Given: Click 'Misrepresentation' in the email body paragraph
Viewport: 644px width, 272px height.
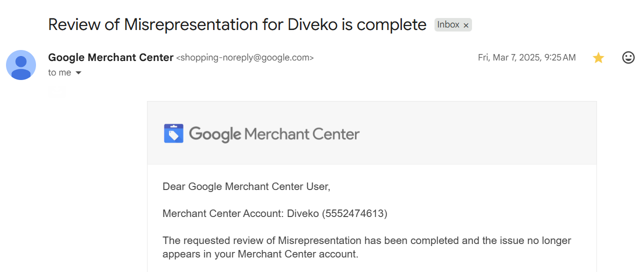Looking at the screenshot, I should tap(319, 240).
